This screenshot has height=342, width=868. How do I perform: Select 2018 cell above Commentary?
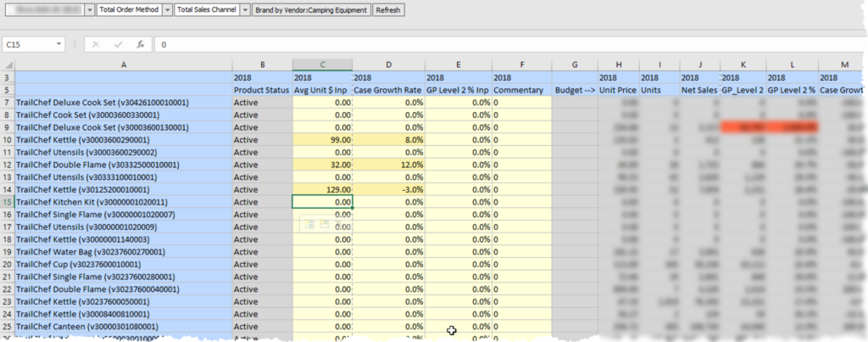coord(522,77)
